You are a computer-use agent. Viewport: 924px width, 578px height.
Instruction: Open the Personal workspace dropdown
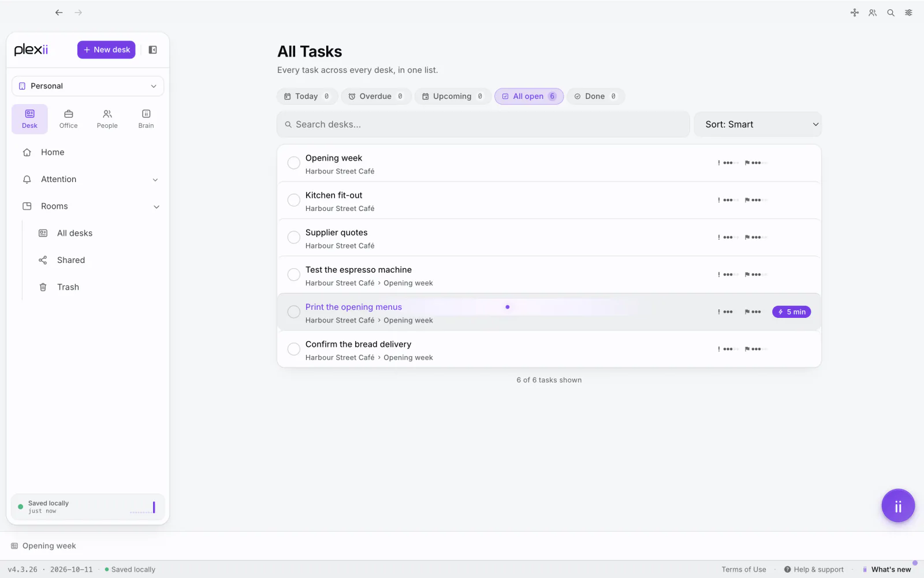pyautogui.click(x=88, y=86)
